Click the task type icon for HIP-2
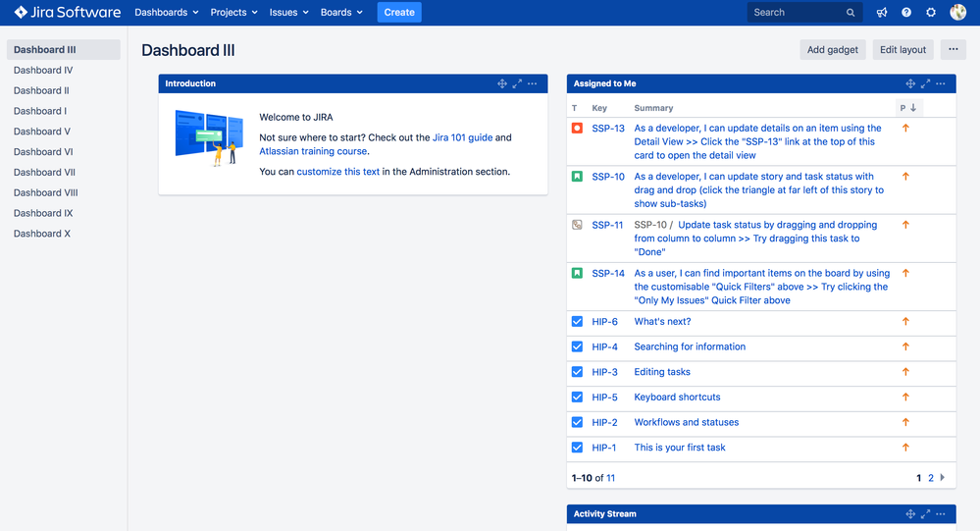The width and height of the screenshot is (980, 531). [577, 422]
